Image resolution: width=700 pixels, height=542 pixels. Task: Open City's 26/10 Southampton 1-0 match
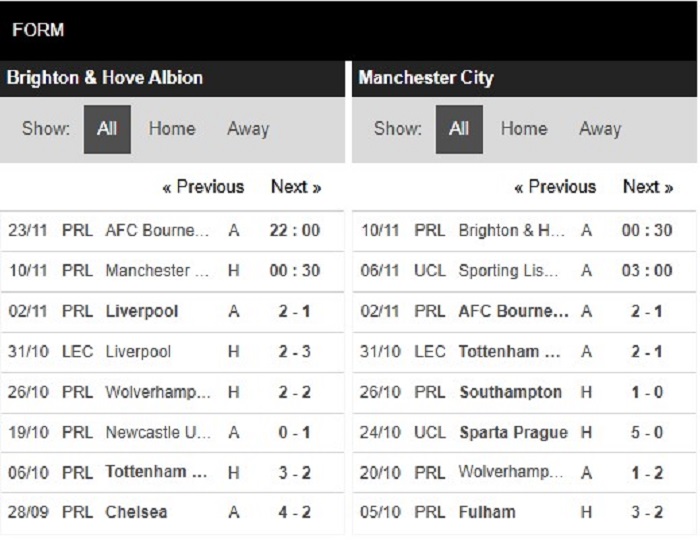tap(524, 392)
